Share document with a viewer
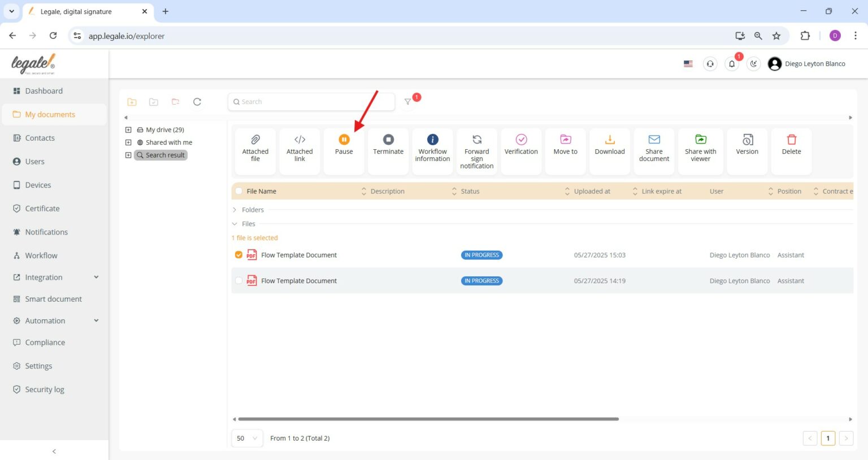This screenshot has height=460, width=868. pos(700,148)
